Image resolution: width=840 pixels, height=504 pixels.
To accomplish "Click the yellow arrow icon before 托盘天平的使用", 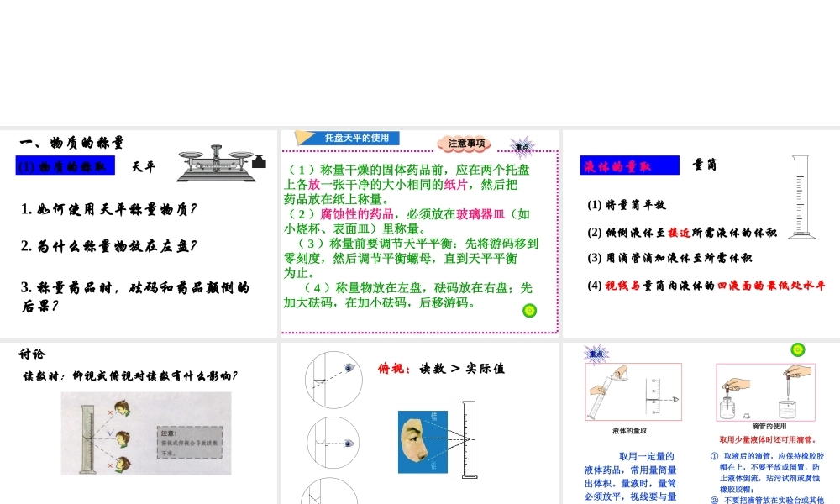I will click(304, 138).
